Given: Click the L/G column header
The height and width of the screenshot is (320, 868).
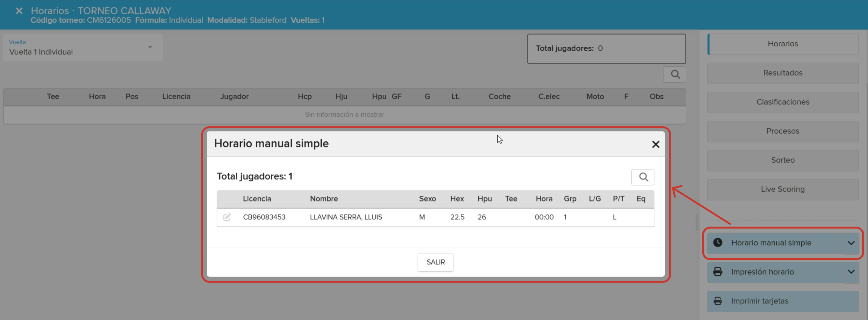Looking at the screenshot, I should (595, 199).
